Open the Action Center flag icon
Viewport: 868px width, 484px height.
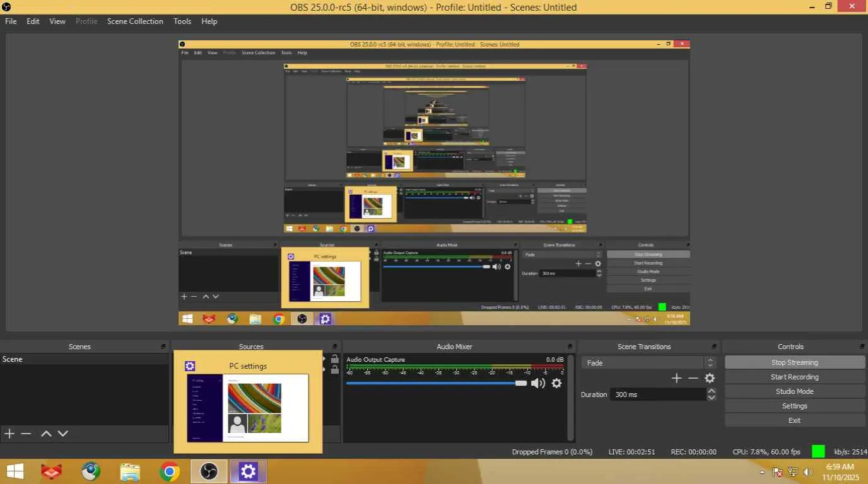click(x=778, y=472)
